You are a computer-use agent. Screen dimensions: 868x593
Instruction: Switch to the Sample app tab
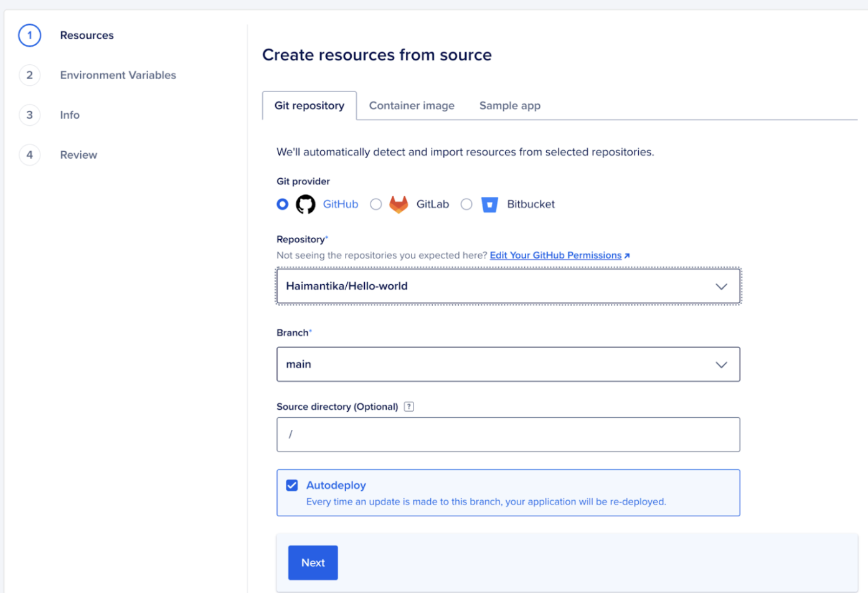point(510,106)
